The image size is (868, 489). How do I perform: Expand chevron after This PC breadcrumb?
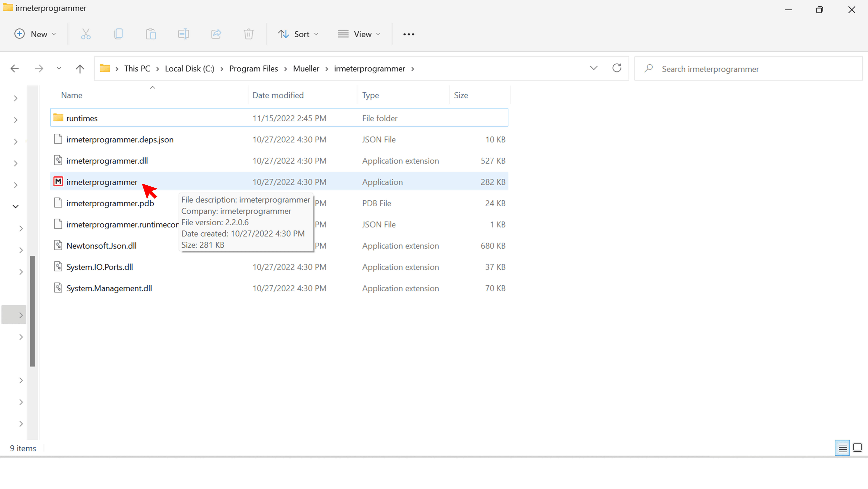158,69
